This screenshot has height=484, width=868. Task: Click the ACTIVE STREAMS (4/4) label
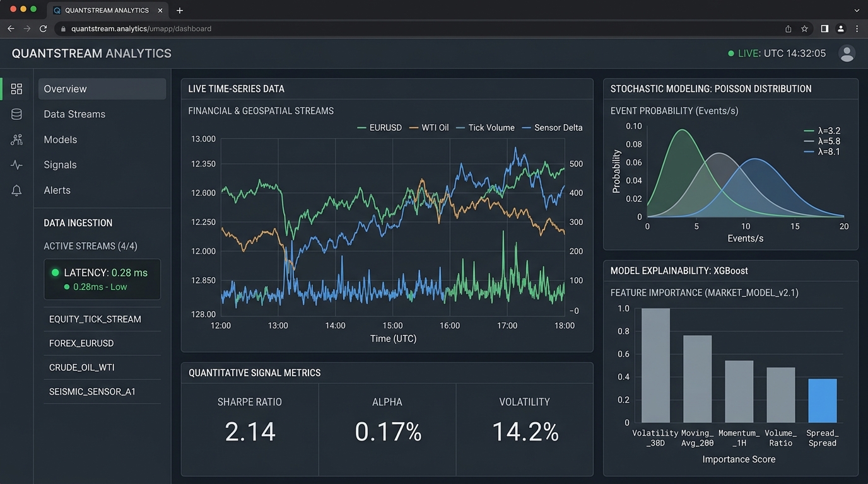point(90,246)
